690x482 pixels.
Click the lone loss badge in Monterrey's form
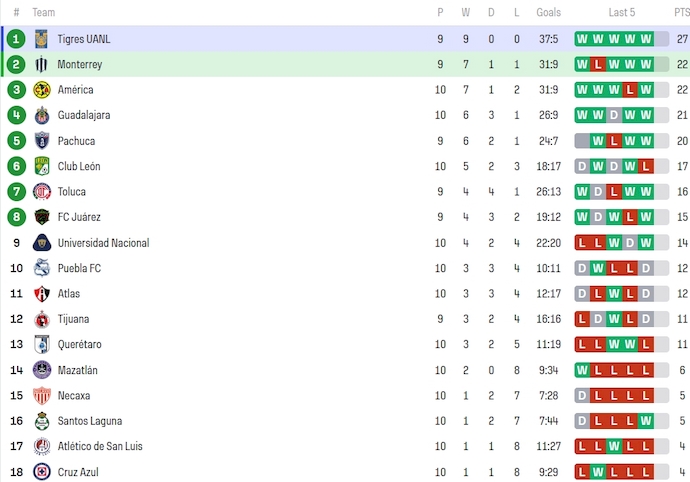[598, 64]
